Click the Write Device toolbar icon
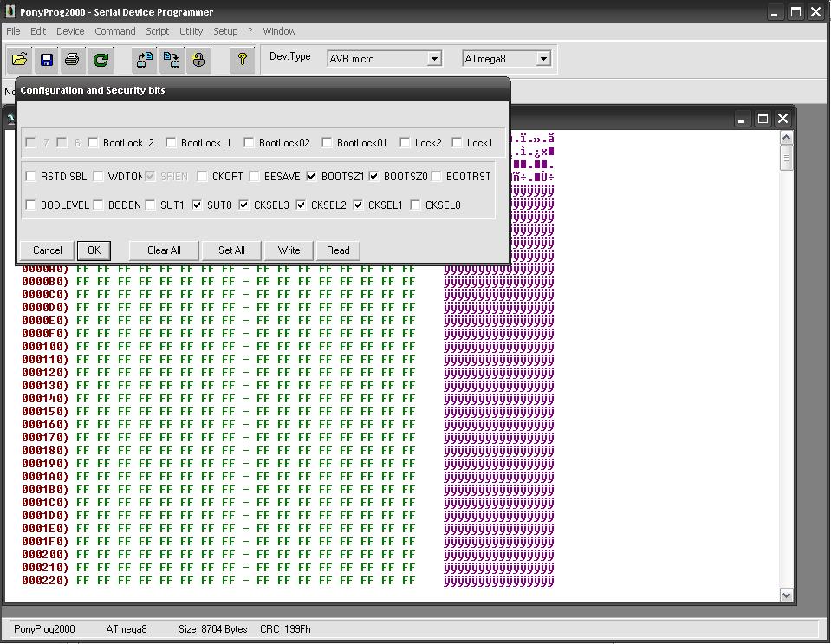Viewport: 831px width, 644px height. (x=172, y=59)
